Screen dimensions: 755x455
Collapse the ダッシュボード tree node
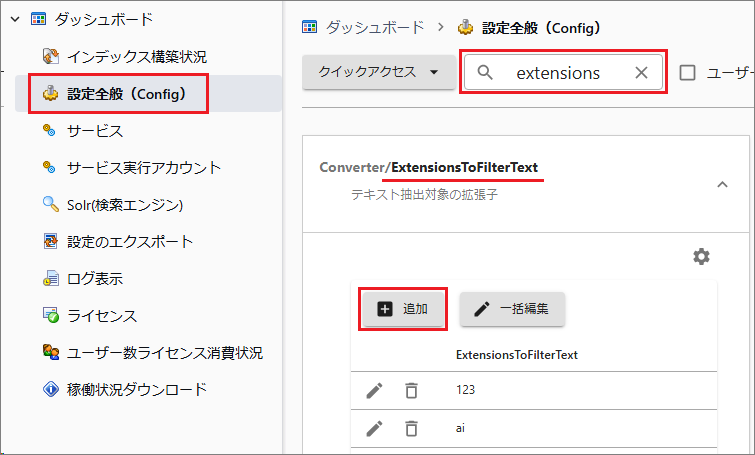pos(15,19)
